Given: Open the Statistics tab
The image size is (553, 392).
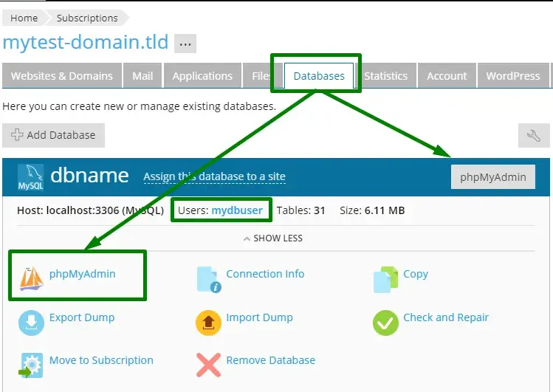Looking at the screenshot, I should pyautogui.click(x=386, y=75).
